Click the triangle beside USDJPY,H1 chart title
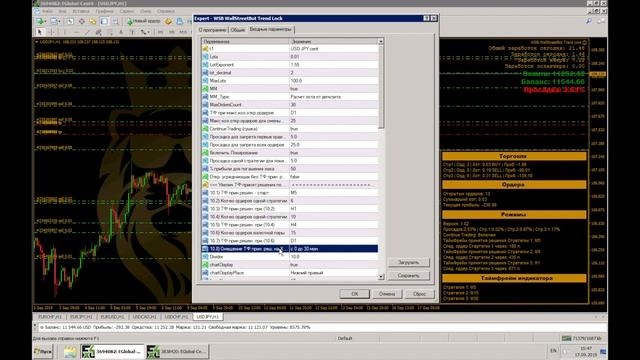Viewport: 640px width, 360px height. [36, 42]
